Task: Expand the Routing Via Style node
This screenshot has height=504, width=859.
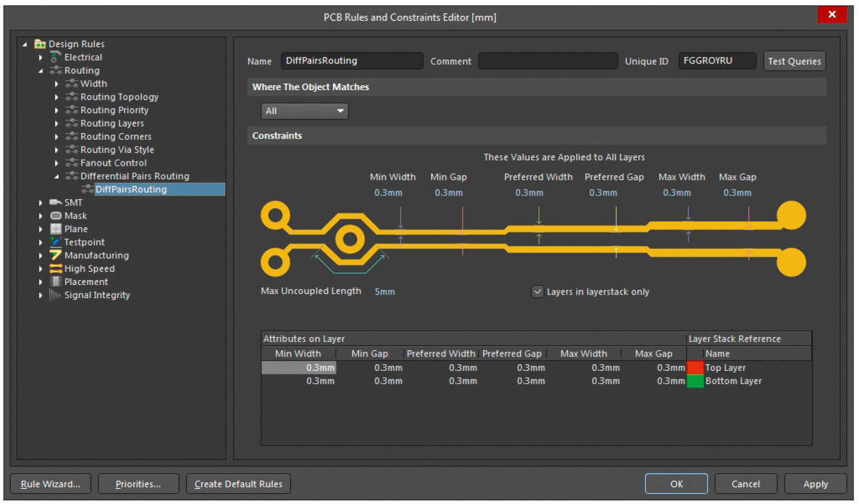Action: pyautogui.click(x=57, y=150)
